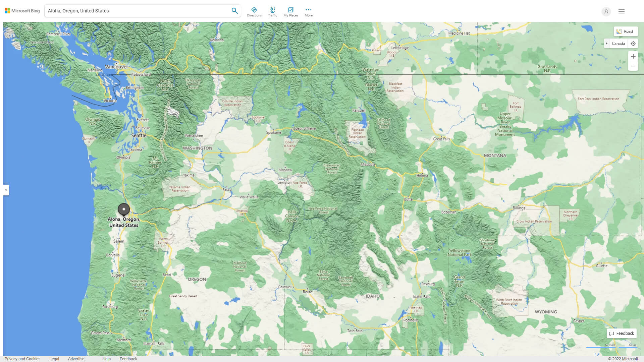
Task: Open the Help footer link
Action: click(x=106, y=359)
